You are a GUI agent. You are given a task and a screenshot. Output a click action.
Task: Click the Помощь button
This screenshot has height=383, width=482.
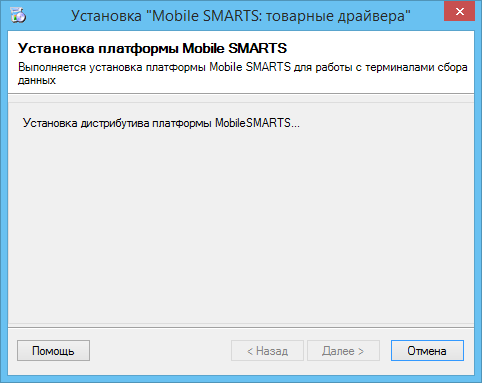53,350
